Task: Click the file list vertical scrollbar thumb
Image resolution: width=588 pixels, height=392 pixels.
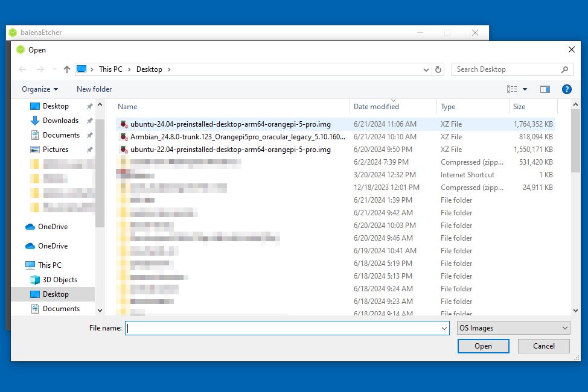Action: [576, 141]
